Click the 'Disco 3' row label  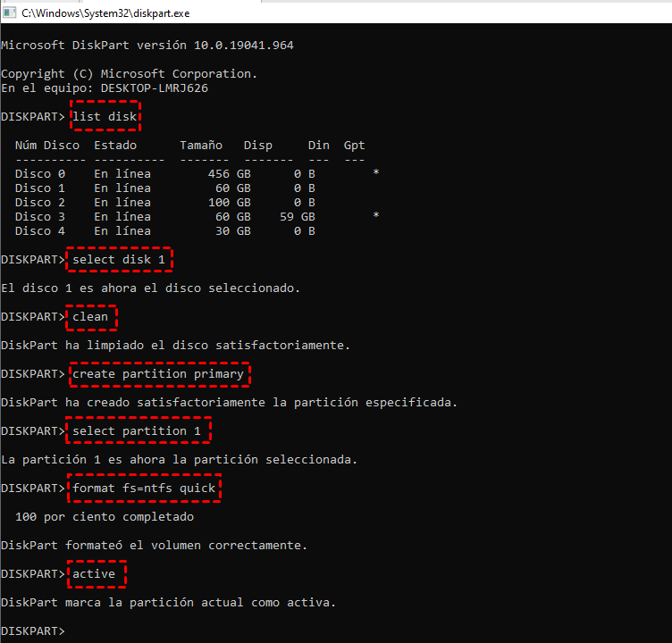pos(40,217)
